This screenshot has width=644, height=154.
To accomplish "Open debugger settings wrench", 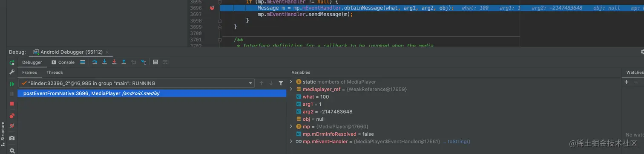I will click(12, 72).
